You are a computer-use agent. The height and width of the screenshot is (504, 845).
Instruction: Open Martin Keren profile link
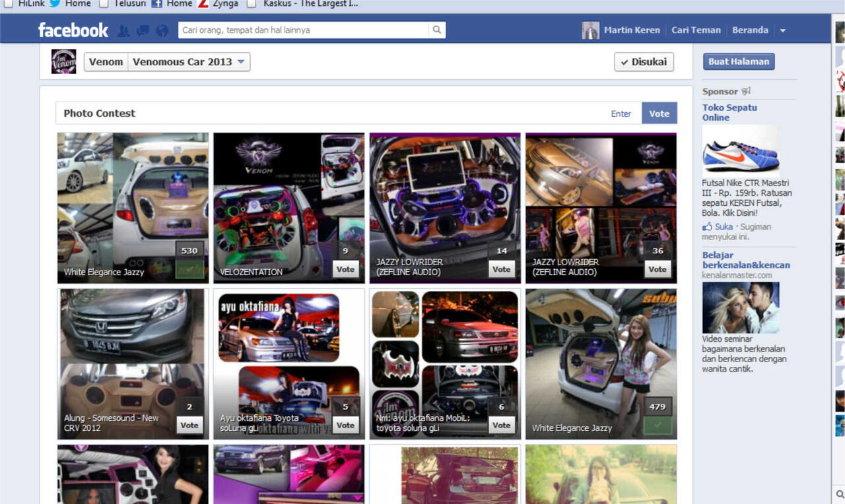[632, 30]
